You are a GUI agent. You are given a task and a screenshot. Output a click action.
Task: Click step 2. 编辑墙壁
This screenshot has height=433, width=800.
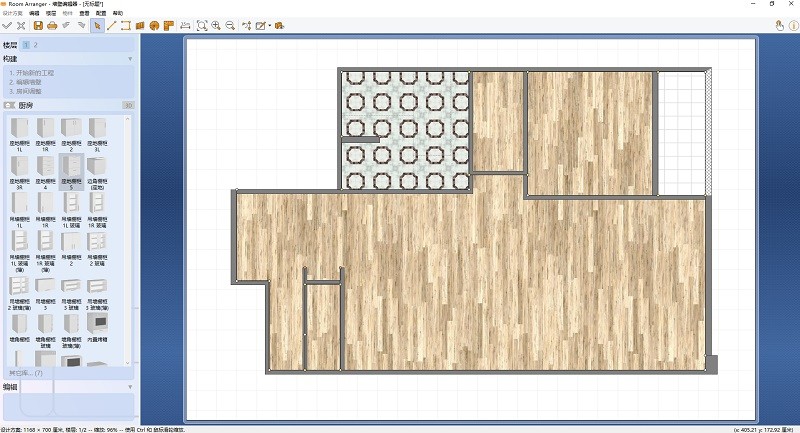[26, 82]
